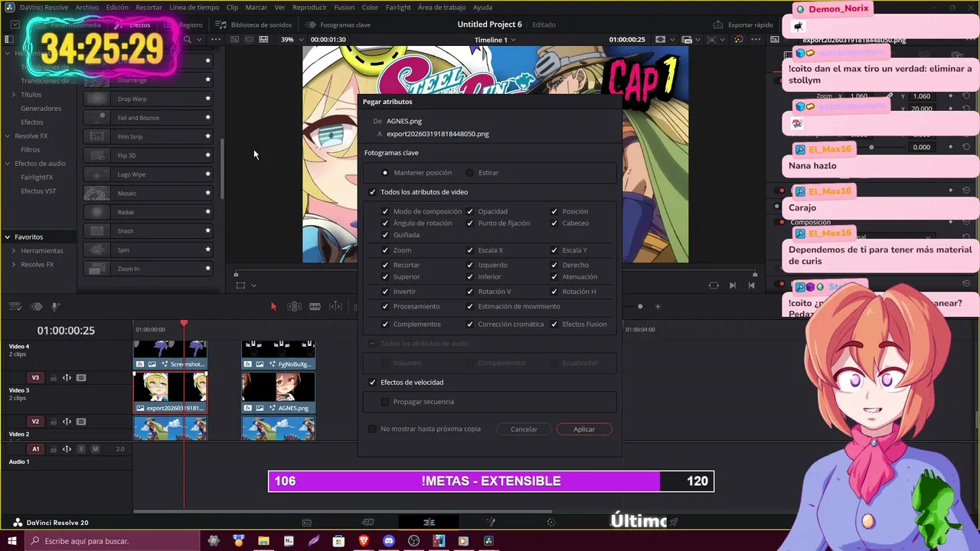Image resolution: width=980 pixels, height=551 pixels.
Task: Disable the V3 video track filmstrip icon
Action: point(81,378)
